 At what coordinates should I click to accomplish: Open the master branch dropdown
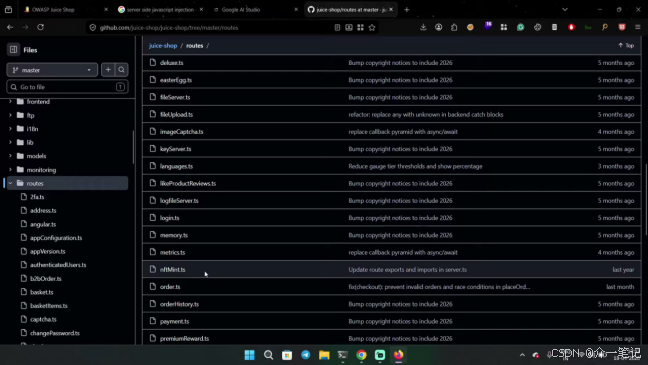[x=52, y=70]
